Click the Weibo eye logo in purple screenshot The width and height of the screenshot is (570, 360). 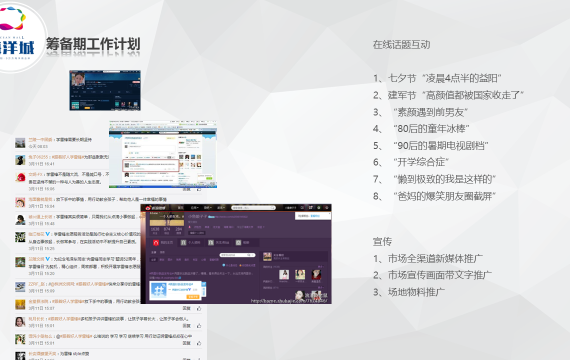click(x=148, y=208)
